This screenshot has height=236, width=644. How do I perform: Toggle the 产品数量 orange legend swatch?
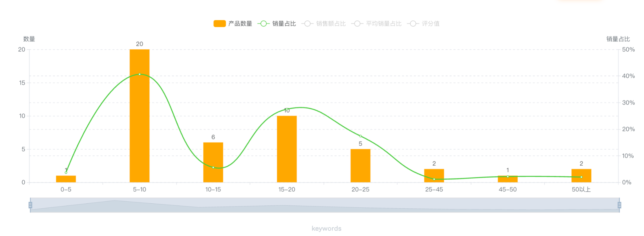coord(219,24)
